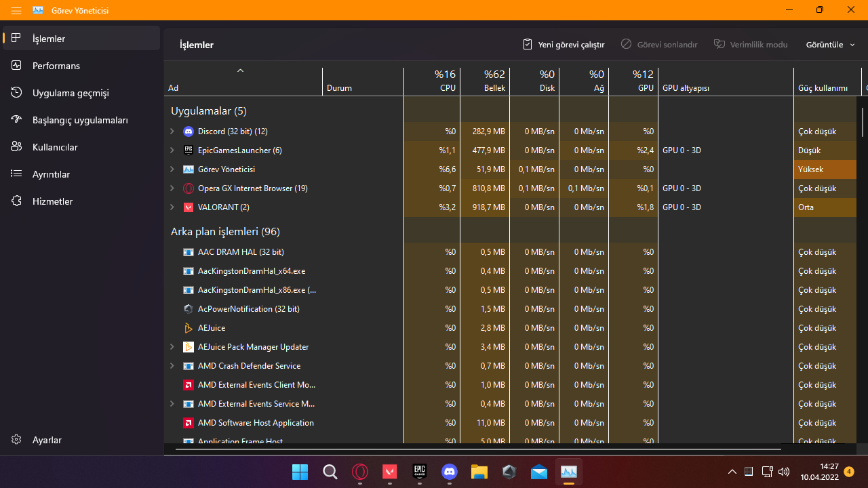Click the AAC DRAM HAL process icon

(189, 252)
